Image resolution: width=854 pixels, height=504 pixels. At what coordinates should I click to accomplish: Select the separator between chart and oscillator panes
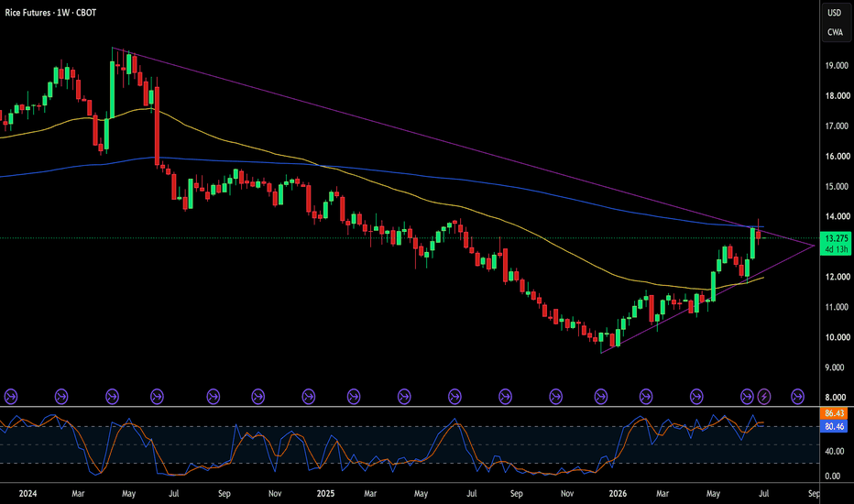point(410,407)
